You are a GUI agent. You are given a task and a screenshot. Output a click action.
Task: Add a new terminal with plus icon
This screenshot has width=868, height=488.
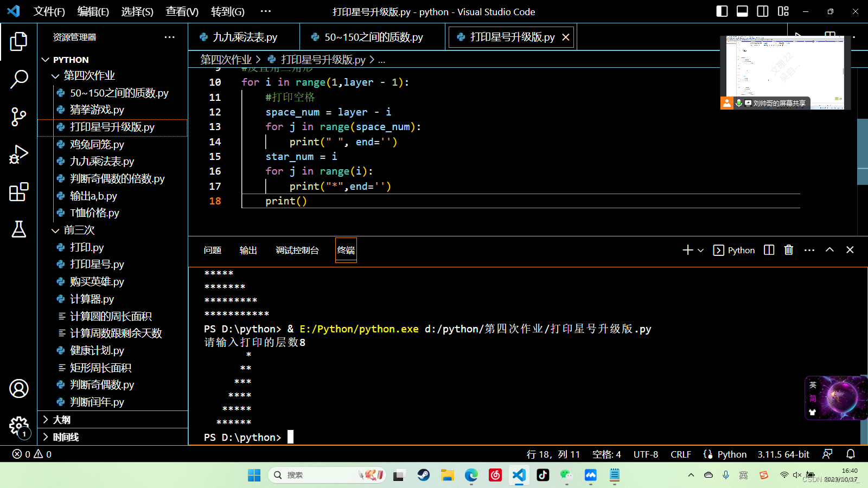687,250
